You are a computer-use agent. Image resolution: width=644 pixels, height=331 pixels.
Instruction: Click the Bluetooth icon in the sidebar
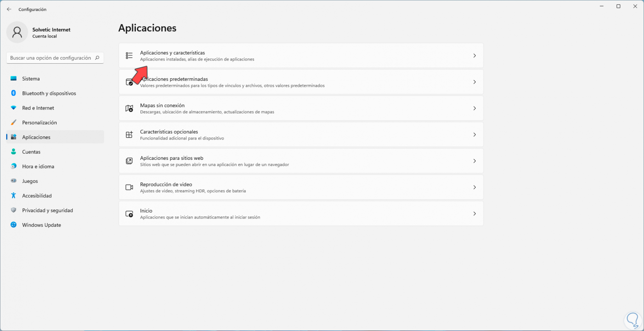(x=14, y=93)
